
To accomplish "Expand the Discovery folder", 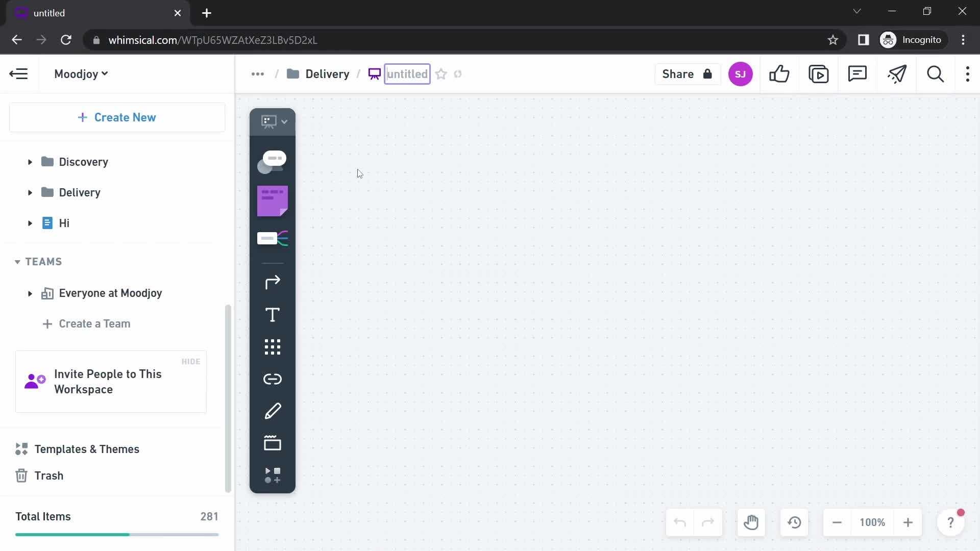I will [30, 161].
